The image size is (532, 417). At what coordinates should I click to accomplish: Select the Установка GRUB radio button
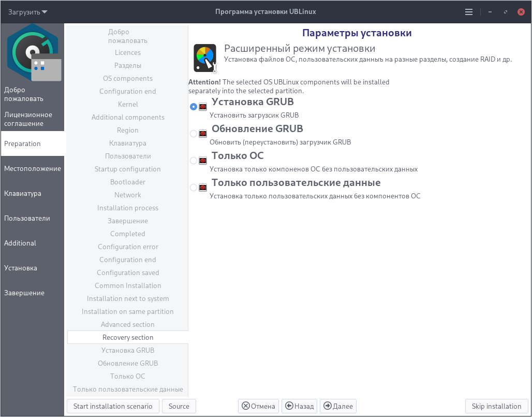coord(194,107)
